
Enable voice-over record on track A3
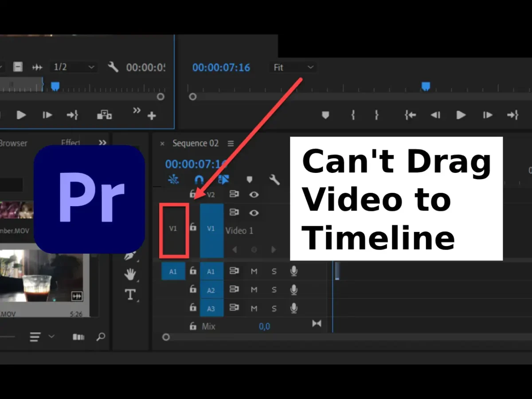tap(293, 308)
